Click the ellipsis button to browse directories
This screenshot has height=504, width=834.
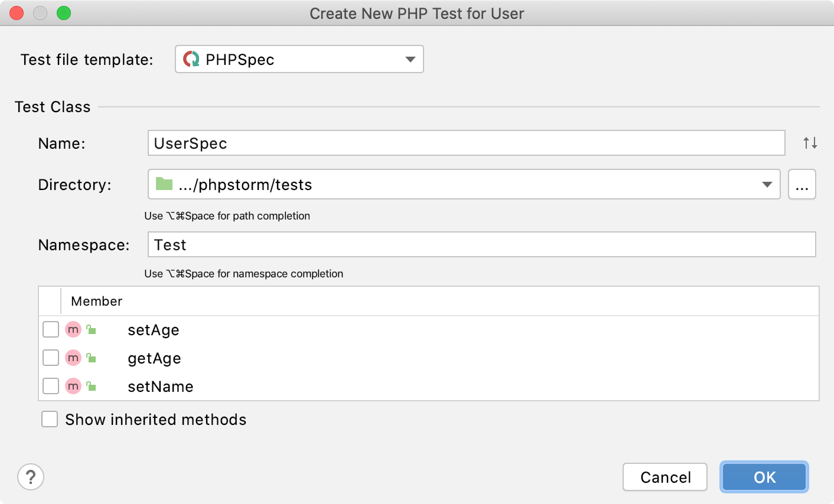tap(802, 184)
